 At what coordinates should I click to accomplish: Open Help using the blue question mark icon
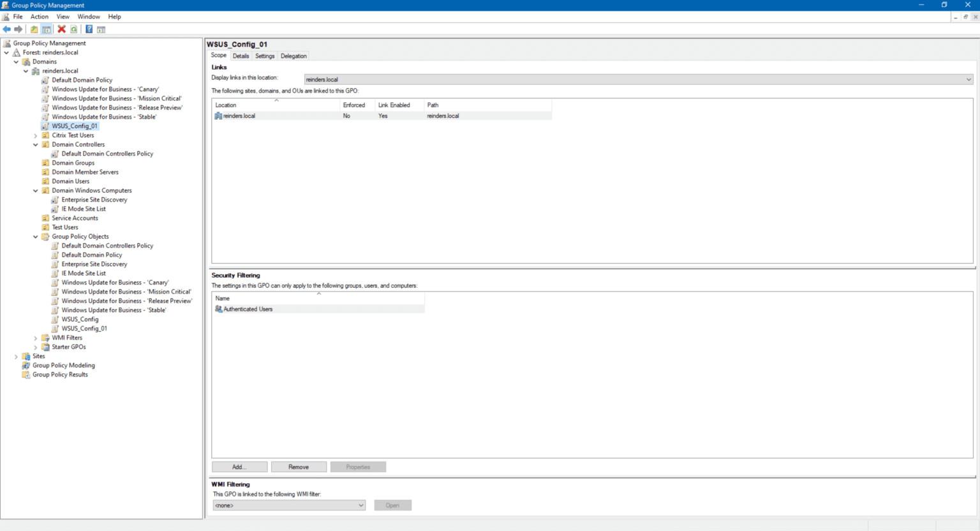(89, 29)
